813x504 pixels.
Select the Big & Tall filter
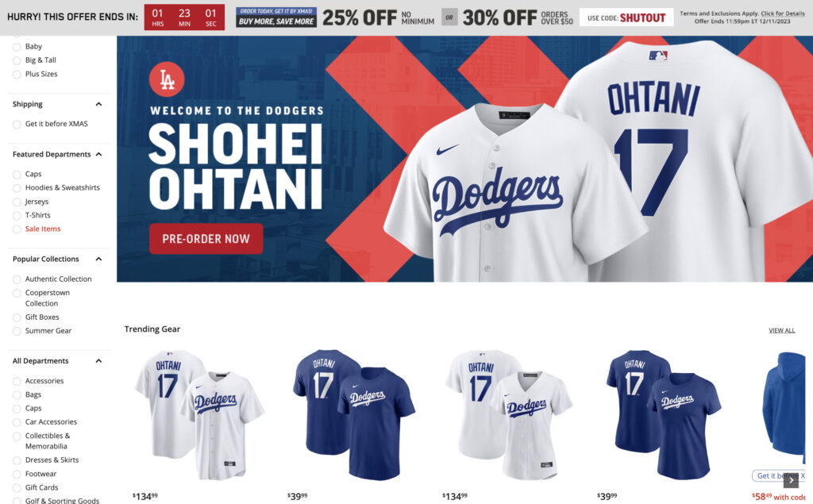point(34,60)
